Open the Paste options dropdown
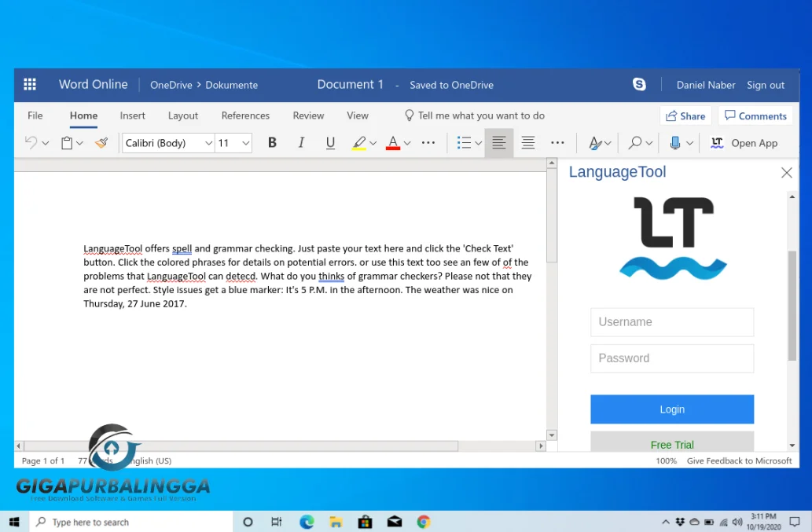Image resolution: width=812 pixels, height=532 pixels. pyautogui.click(x=79, y=142)
